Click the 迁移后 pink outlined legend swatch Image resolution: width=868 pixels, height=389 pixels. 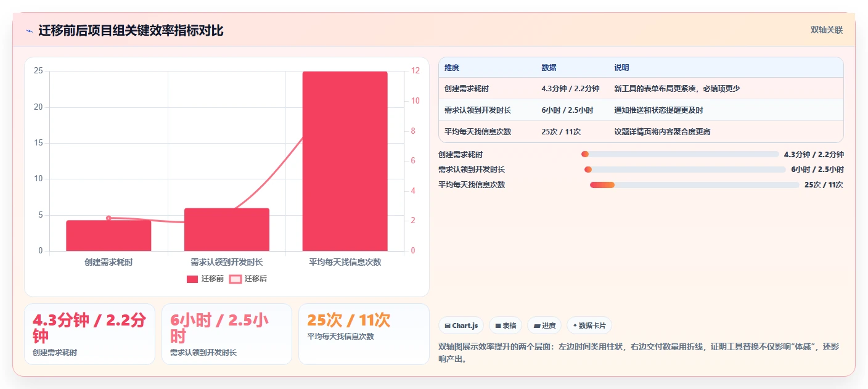[x=235, y=279]
